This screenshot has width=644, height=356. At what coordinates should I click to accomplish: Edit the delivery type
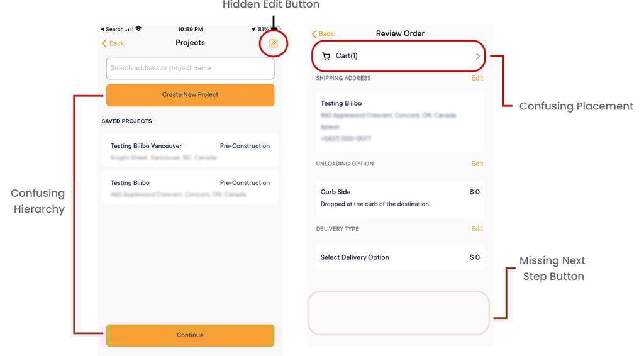point(477,229)
